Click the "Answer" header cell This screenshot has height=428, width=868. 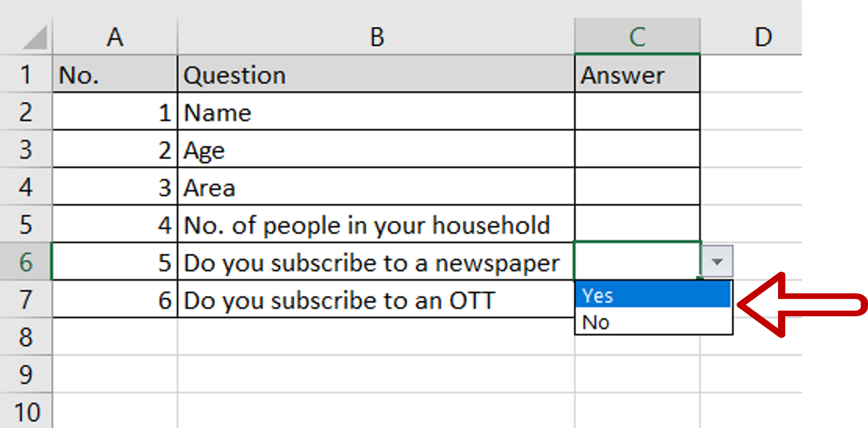[x=637, y=75]
